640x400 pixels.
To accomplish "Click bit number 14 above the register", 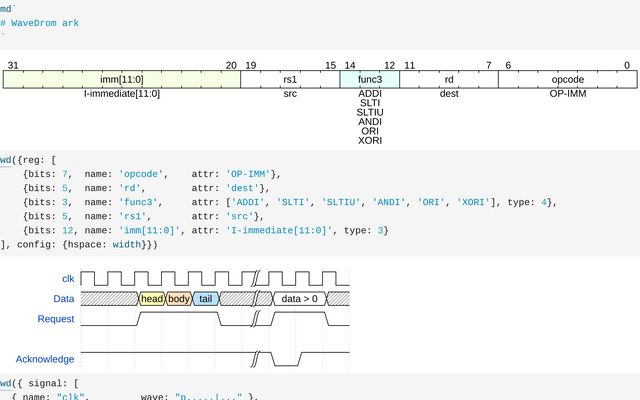I will [350, 65].
